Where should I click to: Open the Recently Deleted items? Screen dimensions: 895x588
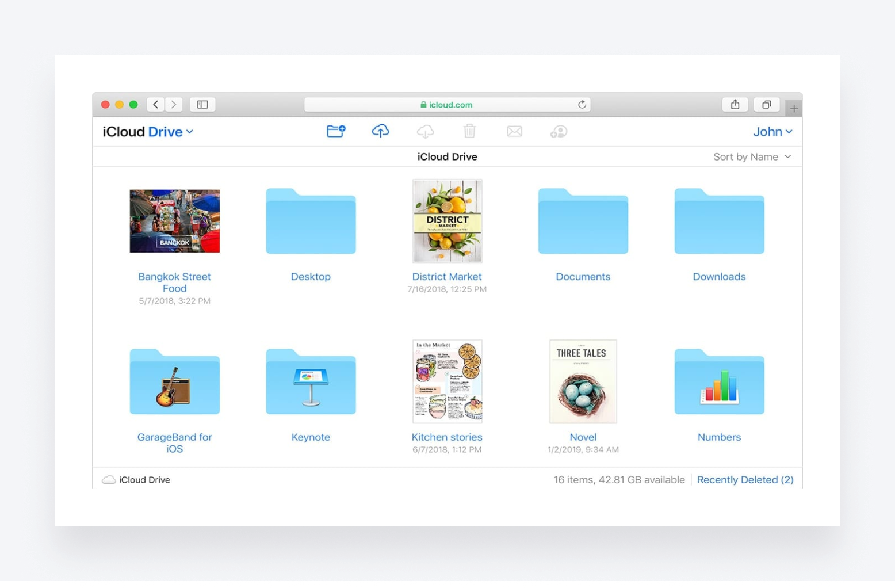coord(745,479)
